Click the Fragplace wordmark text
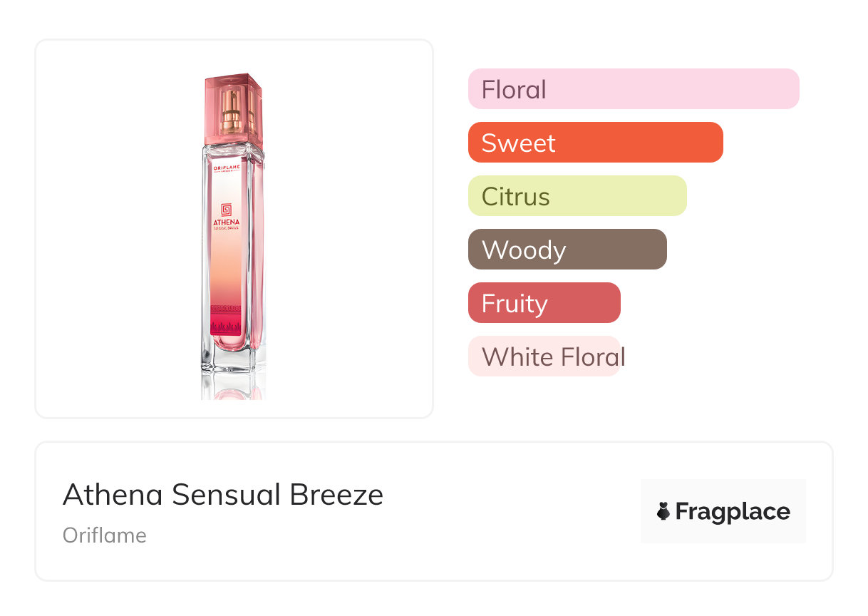Viewport: 868px width, 616px height. [x=733, y=511]
